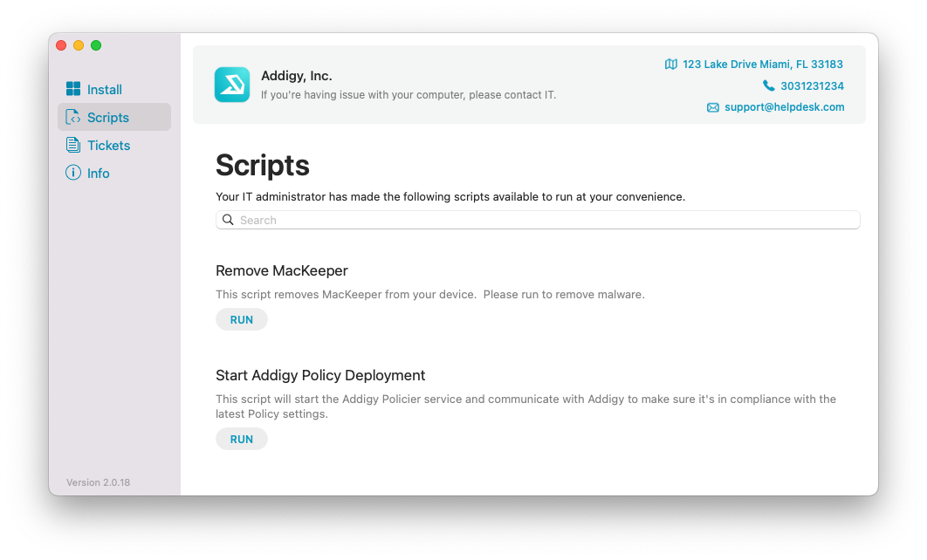Screen dimensions: 927x560
Task: Click the Addigy, Inc. company name
Action: (297, 76)
